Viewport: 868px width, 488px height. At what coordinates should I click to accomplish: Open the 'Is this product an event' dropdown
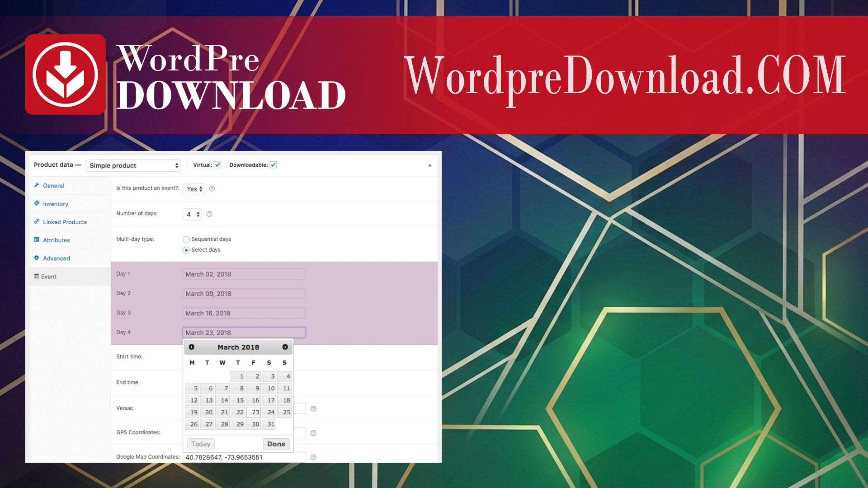point(193,189)
